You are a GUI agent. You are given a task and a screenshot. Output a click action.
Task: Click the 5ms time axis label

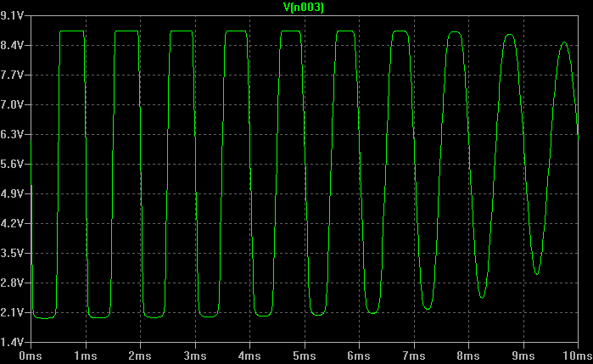(305, 356)
